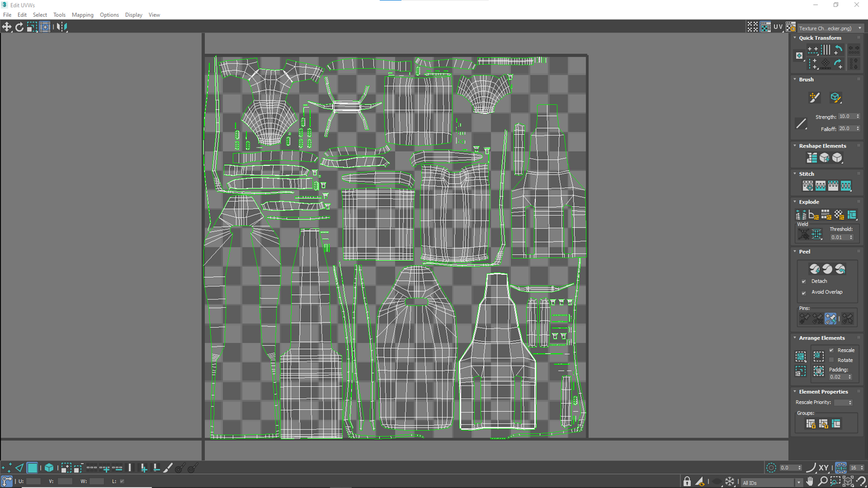The image size is (868, 488).
Task: Click the Strength spinner arrows
Action: click(858, 116)
